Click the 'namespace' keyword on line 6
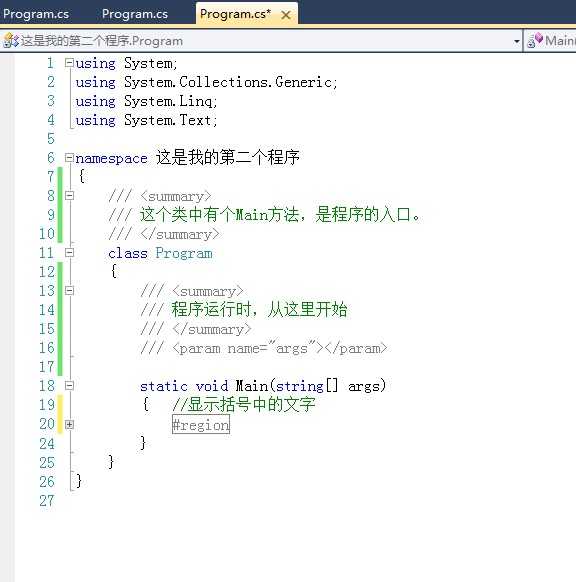The image size is (576, 582). [x=111, y=159]
